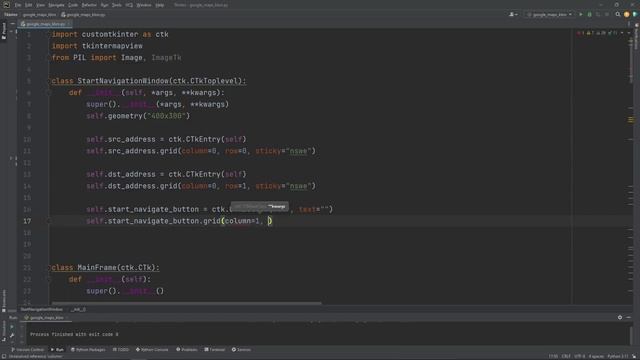This screenshot has height=360, width=640.
Task: Open the Bookmarks tool window on left sidebar
Action: click(4, 300)
